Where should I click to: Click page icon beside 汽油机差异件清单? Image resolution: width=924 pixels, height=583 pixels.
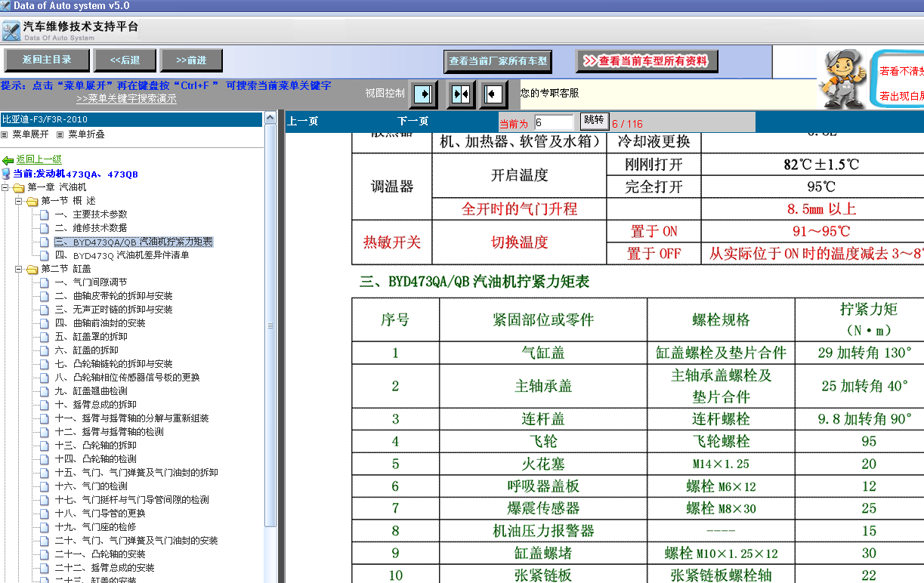click(x=45, y=255)
